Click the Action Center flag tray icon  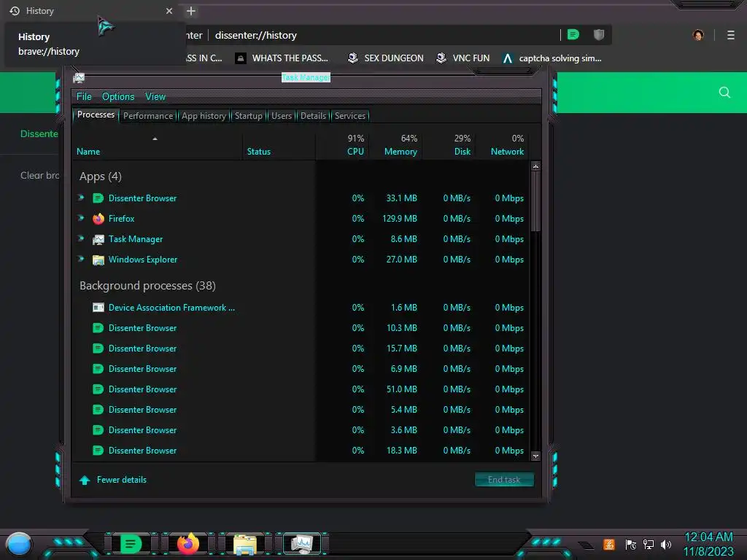pos(631,544)
